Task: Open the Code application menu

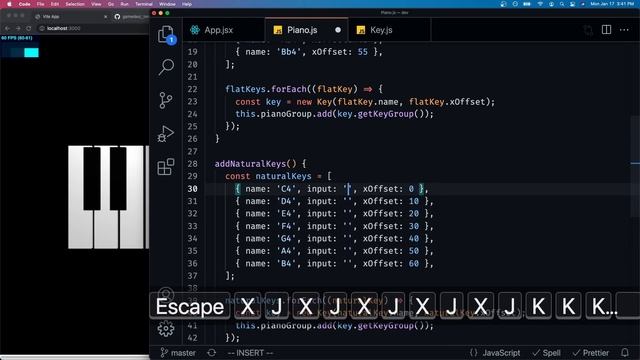Action: (x=24, y=4)
